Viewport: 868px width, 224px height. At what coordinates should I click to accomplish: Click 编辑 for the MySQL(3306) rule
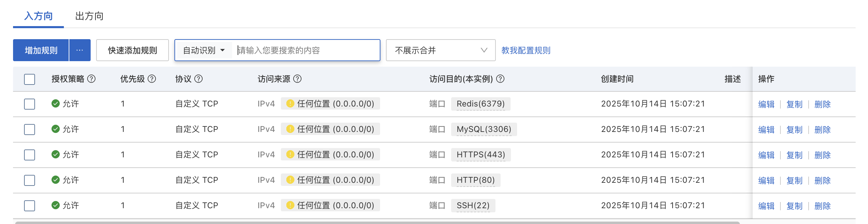[x=766, y=130]
